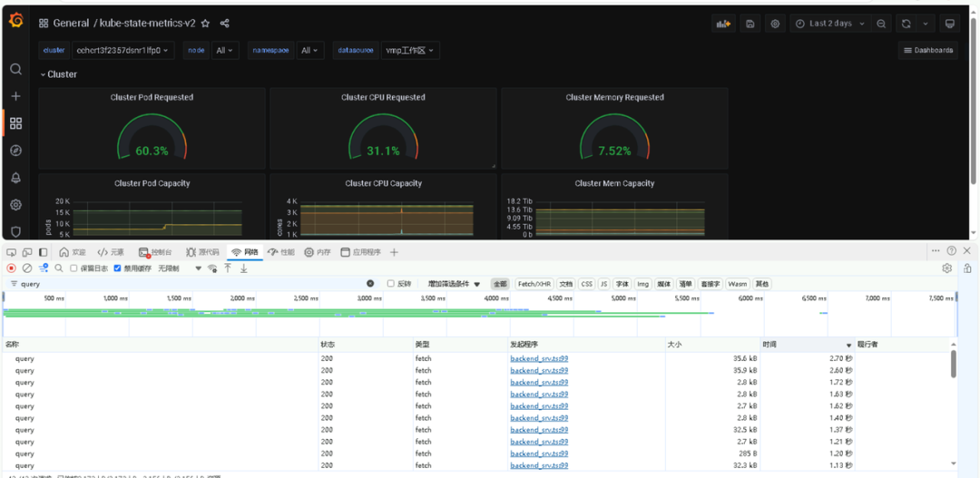Open the Alerting bell icon in sidebar
This screenshot has width=980, height=478.
click(15, 178)
